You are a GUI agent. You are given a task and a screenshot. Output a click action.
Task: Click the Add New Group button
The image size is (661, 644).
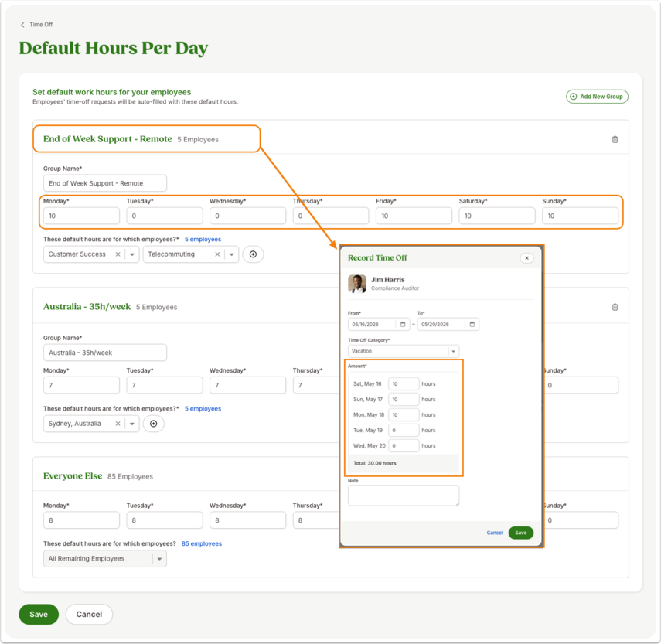597,97
